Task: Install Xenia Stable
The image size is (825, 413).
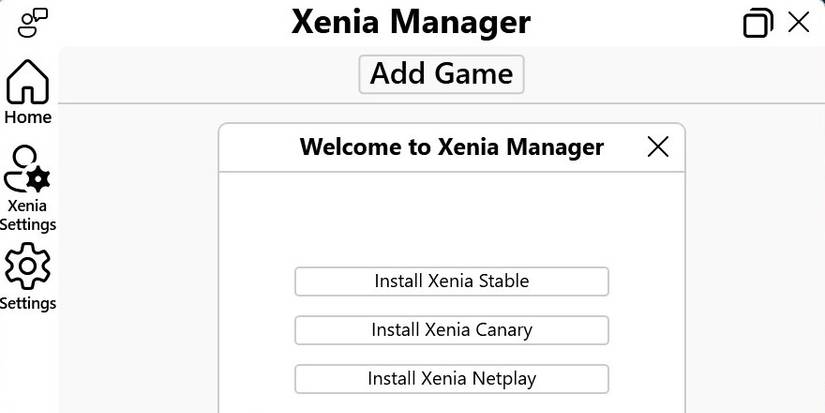Action: (x=451, y=281)
